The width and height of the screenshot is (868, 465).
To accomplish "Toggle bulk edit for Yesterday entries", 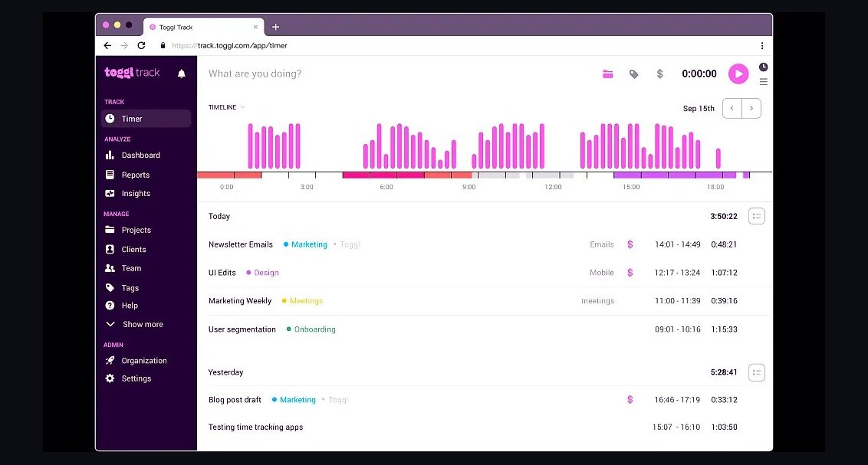I will point(757,372).
